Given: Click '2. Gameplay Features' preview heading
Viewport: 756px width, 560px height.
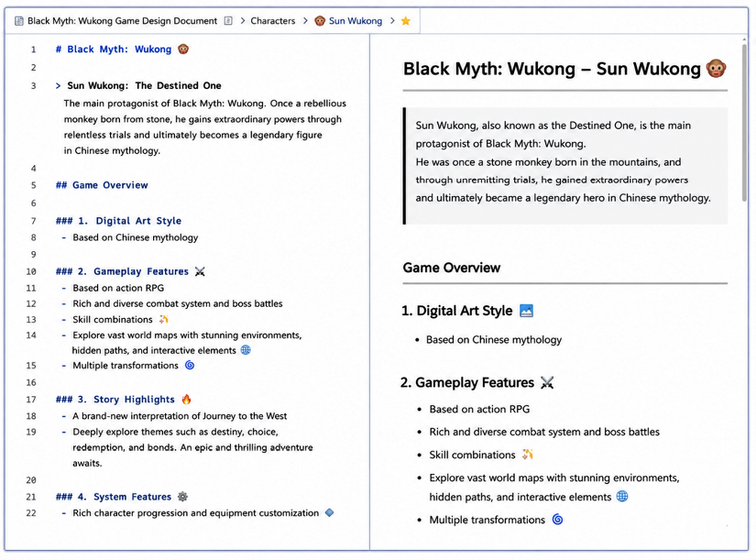Looking at the screenshot, I should 467,382.
